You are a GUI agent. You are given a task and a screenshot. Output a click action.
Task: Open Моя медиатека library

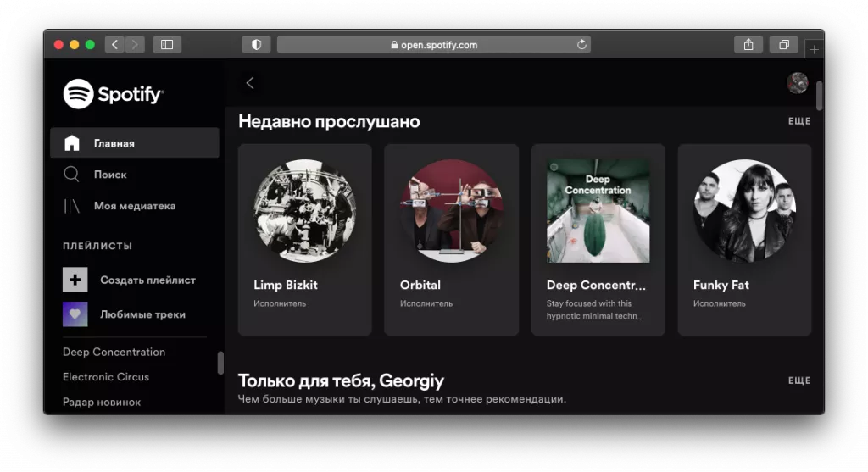coord(135,206)
